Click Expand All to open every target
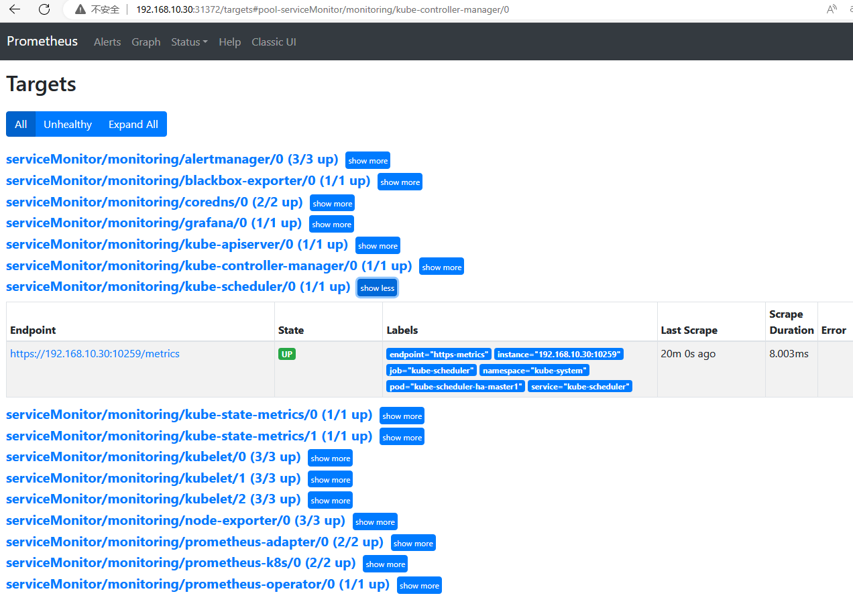This screenshot has width=853, height=616. (133, 124)
